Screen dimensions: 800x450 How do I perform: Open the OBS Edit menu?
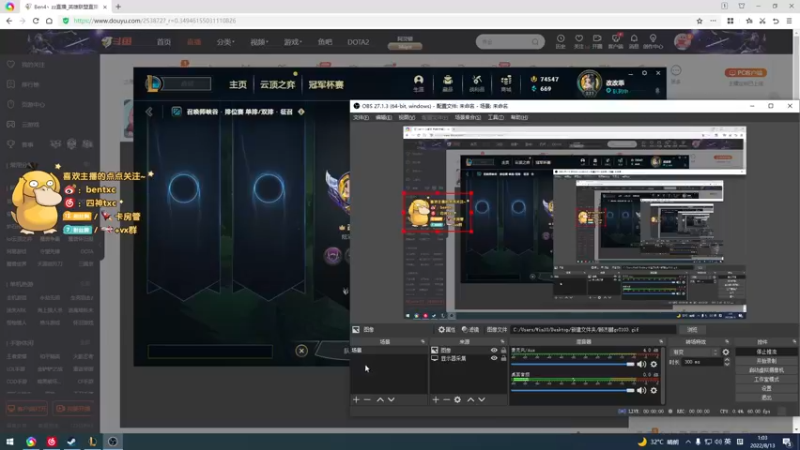pos(384,117)
